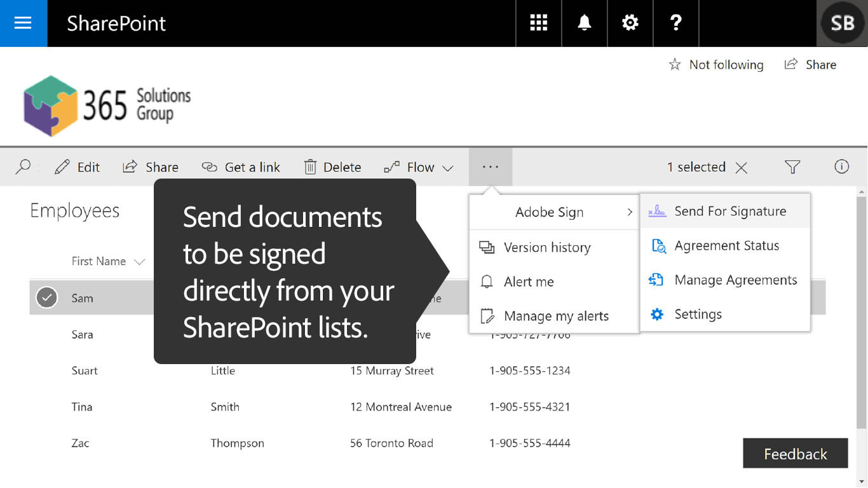Click last name Little
868x488 pixels.
click(223, 370)
